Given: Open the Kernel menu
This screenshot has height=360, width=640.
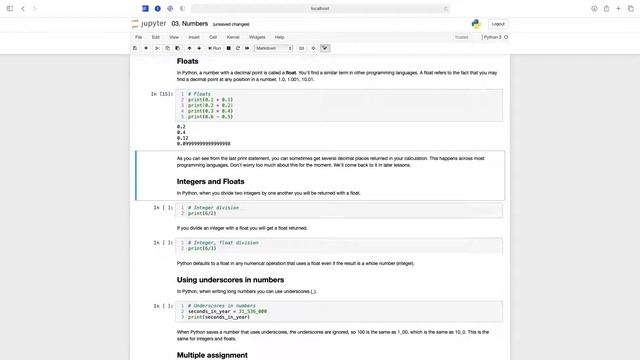Looking at the screenshot, I should coord(233,37).
